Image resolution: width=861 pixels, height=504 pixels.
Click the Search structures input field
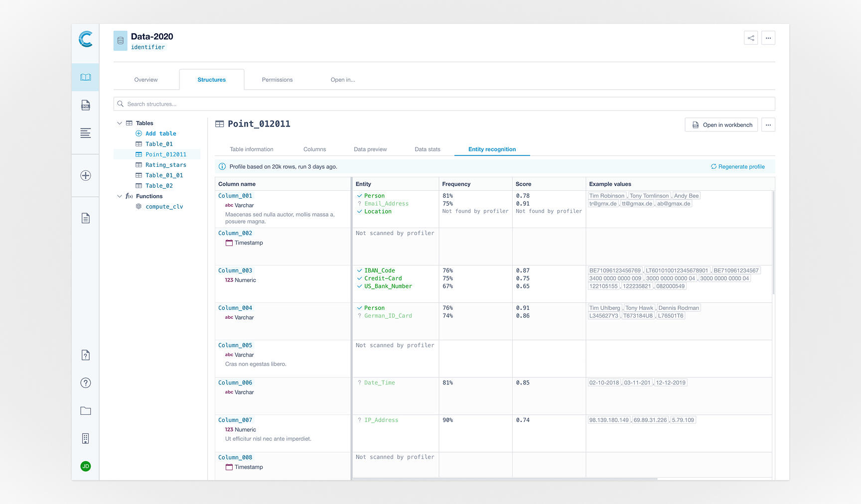[443, 104]
